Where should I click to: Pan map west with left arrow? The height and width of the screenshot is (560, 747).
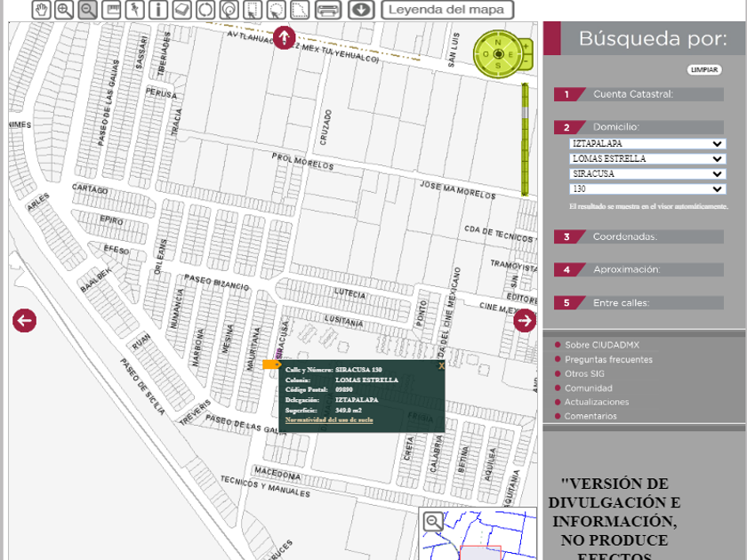click(24, 321)
